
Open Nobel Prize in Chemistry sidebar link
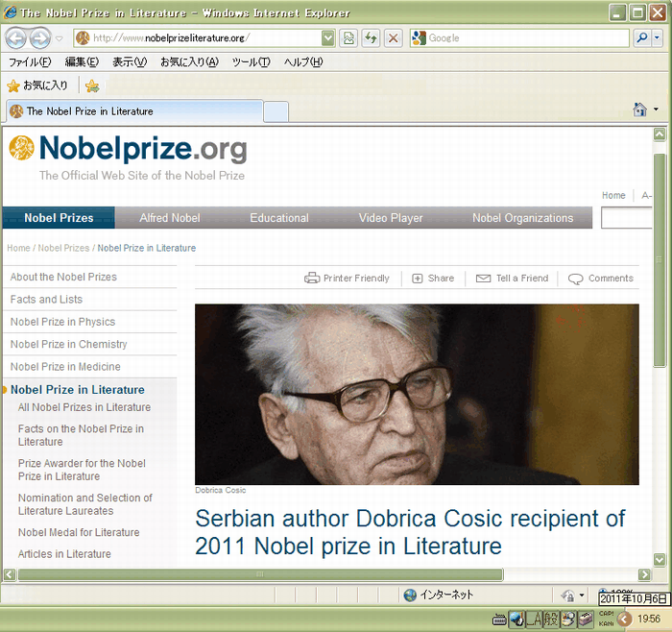[x=68, y=344]
